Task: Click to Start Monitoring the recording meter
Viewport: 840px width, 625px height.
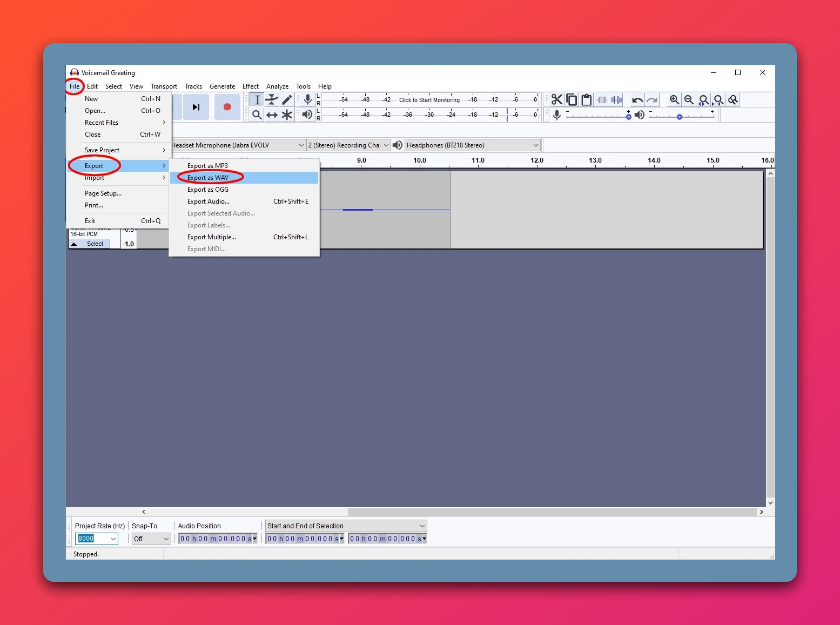Action: [x=429, y=100]
